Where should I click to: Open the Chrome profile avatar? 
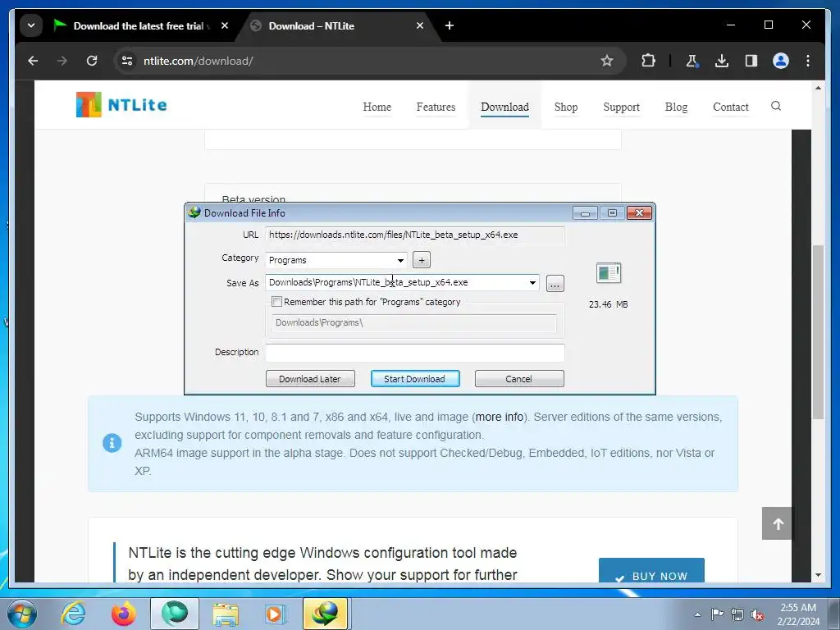[781, 61]
